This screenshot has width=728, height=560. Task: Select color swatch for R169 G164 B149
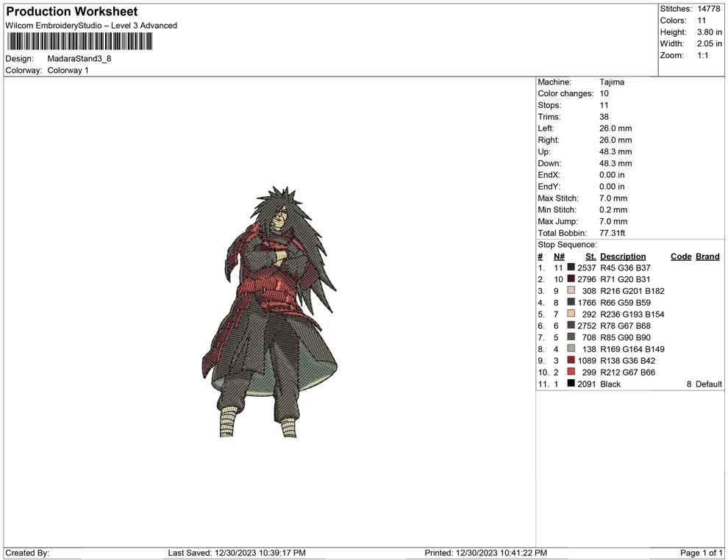point(571,348)
